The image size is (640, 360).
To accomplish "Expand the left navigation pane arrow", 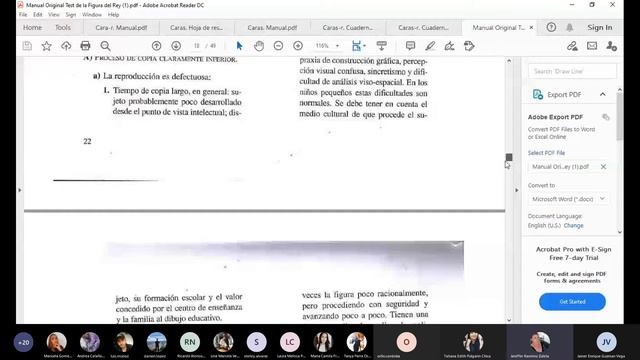I will pyautogui.click(x=20, y=190).
